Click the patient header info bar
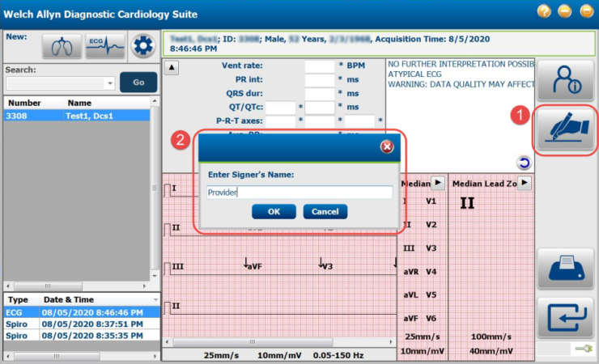This screenshot has width=599, height=364. tap(379, 44)
